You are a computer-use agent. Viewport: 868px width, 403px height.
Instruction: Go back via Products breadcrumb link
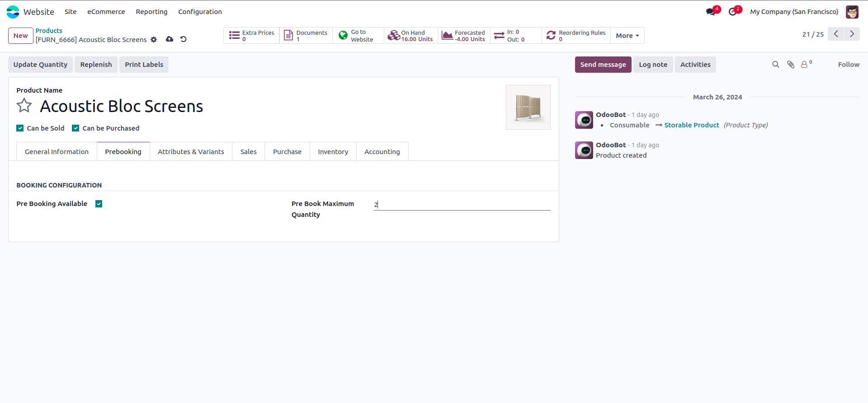pyautogui.click(x=49, y=31)
